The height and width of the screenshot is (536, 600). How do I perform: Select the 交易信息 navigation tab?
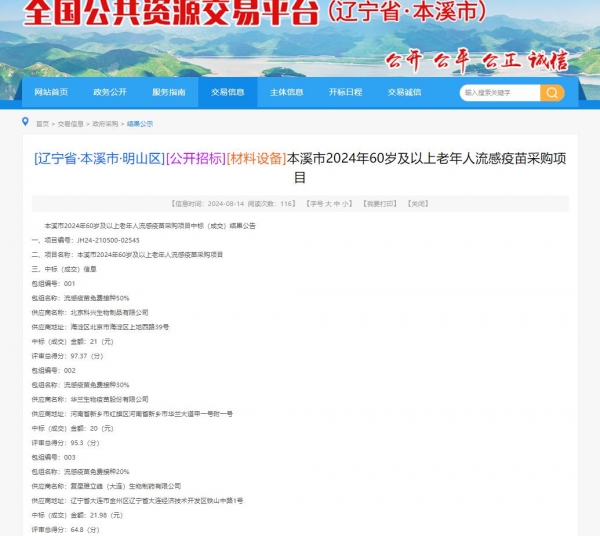[x=228, y=92]
